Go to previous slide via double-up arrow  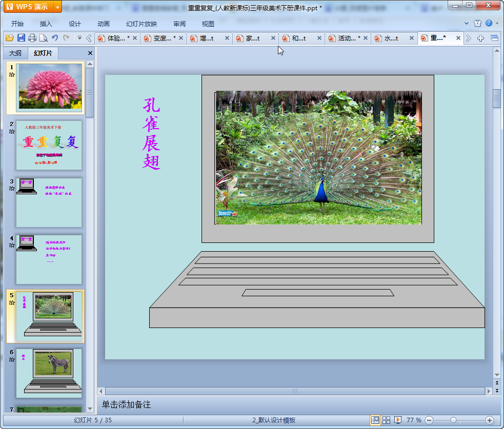tap(497, 383)
